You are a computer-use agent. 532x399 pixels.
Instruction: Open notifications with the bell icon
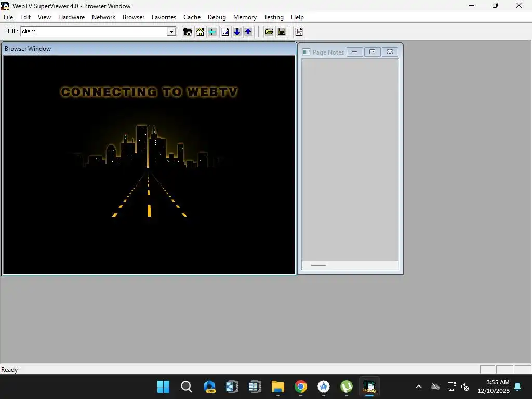tap(518, 387)
